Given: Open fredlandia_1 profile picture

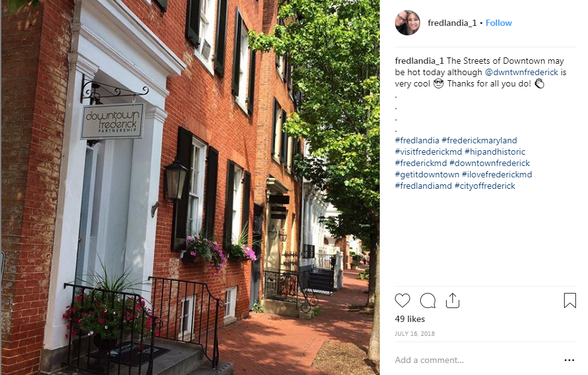Looking at the screenshot, I should coord(408,23).
